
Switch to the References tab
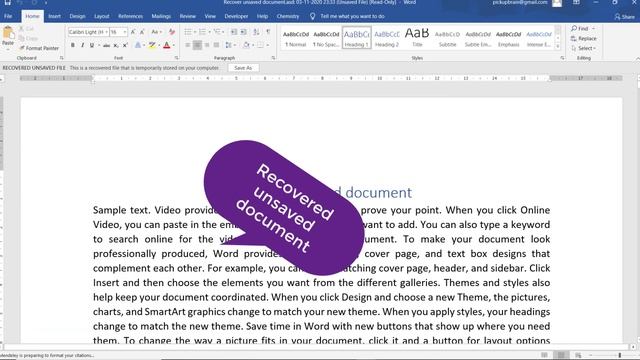(x=130, y=17)
